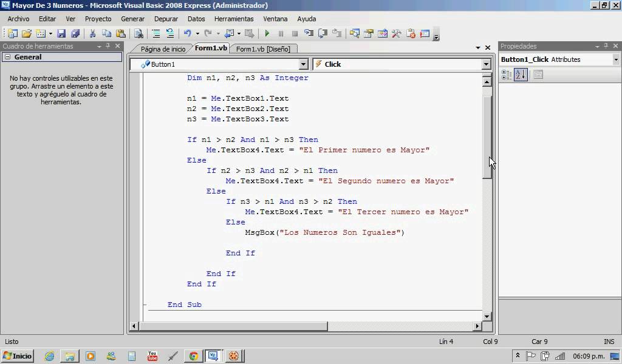This screenshot has height=364, width=622.
Task: Select the Categorized view icon in Propiedades
Action: pyautogui.click(x=507, y=75)
